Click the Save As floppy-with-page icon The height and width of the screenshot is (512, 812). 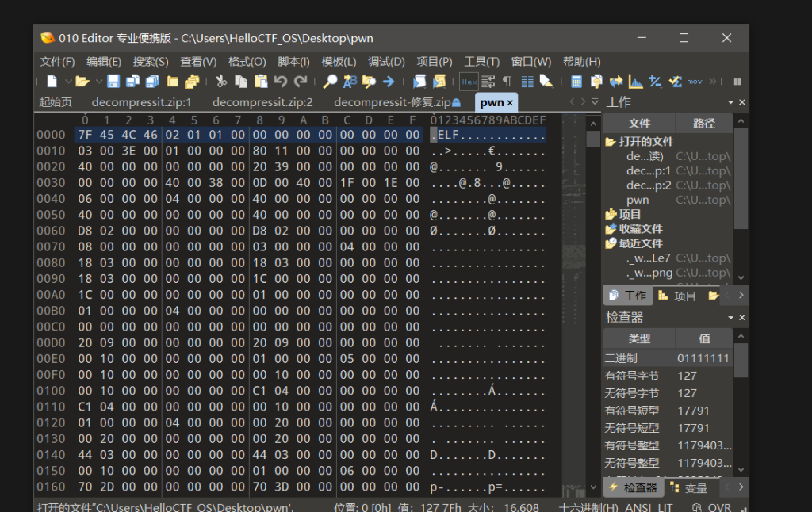click(132, 82)
